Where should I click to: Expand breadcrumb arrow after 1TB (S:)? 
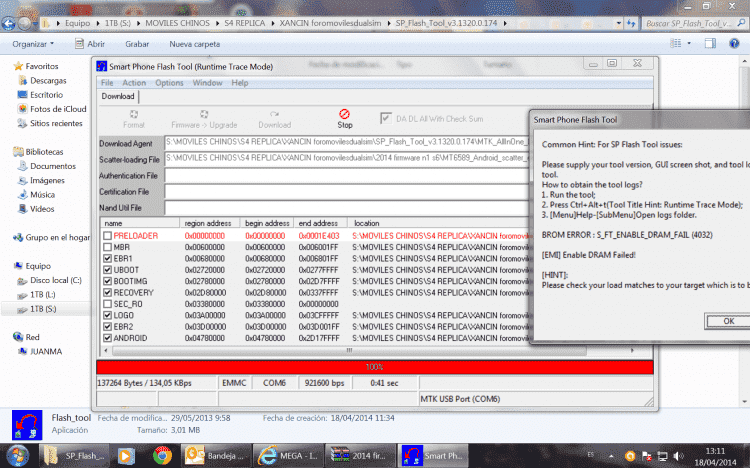click(x=138, y=23)
